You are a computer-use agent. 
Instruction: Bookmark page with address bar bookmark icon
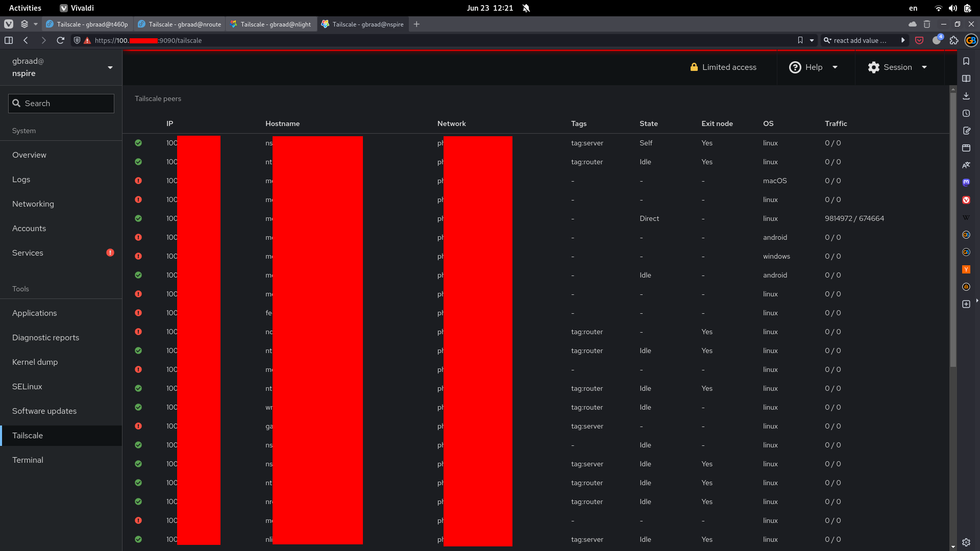tap(800, 40)
